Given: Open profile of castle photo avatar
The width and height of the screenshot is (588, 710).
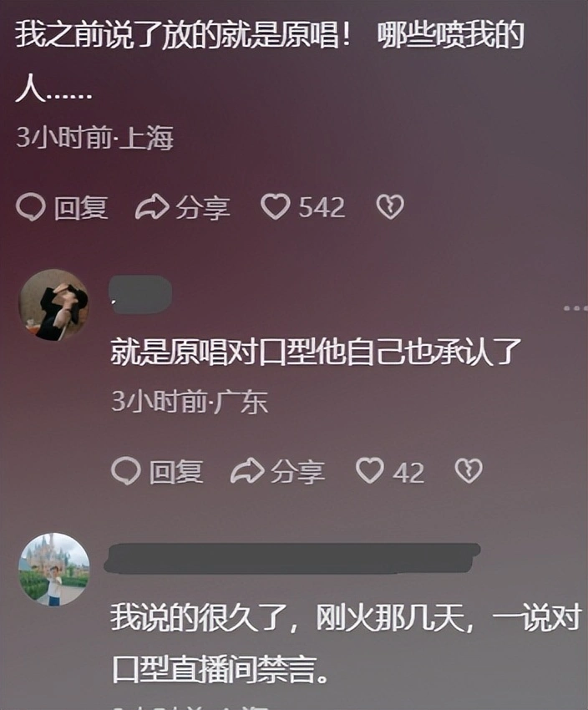Looking at the screenshot, I should 53,569.
